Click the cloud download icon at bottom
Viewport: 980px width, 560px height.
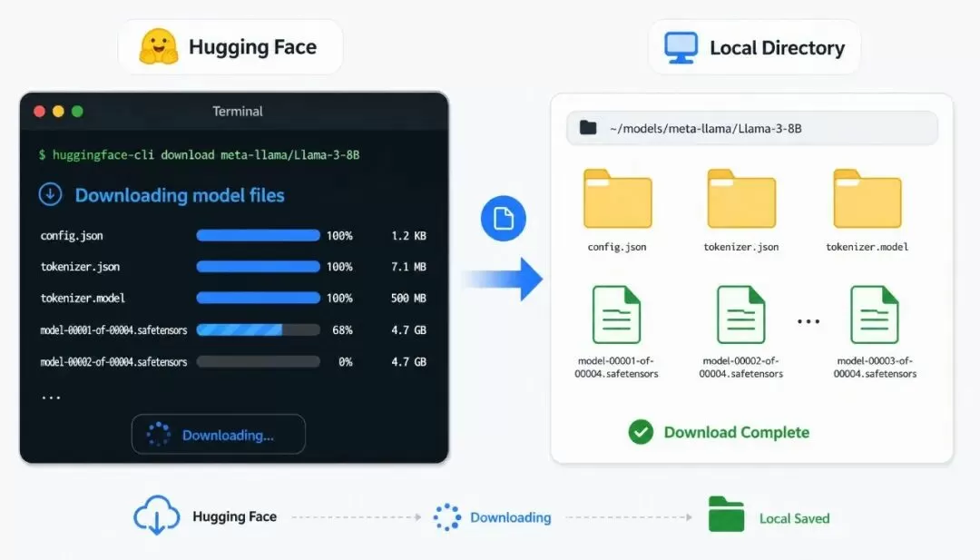click(x=157, y=515)
